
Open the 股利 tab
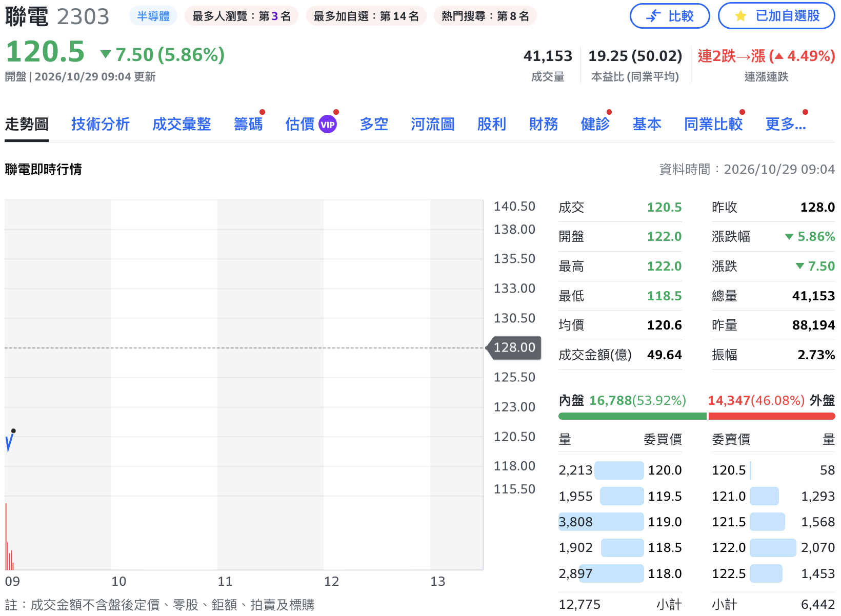pos(492,124)
